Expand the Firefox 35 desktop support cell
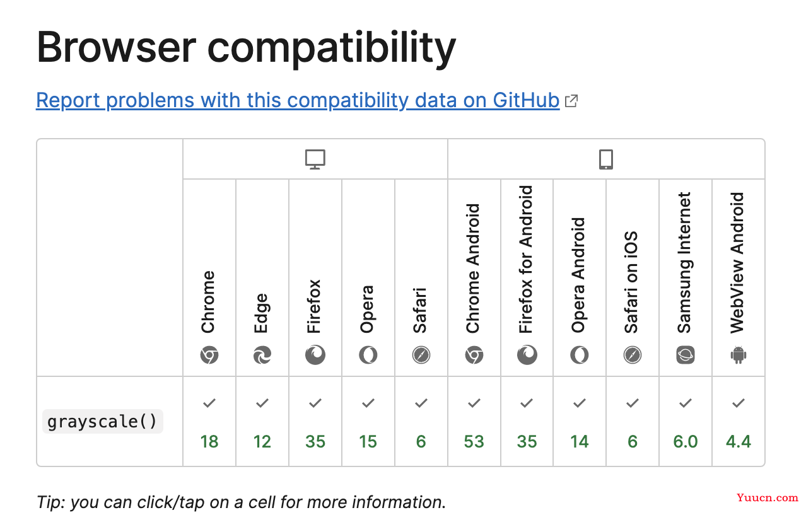Image resolution: width=806 pixels, height=532 pixels. tap(315, 422)
